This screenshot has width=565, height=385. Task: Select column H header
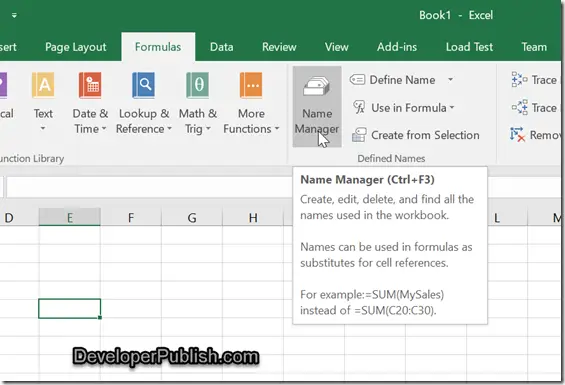[x=253, y=217]
